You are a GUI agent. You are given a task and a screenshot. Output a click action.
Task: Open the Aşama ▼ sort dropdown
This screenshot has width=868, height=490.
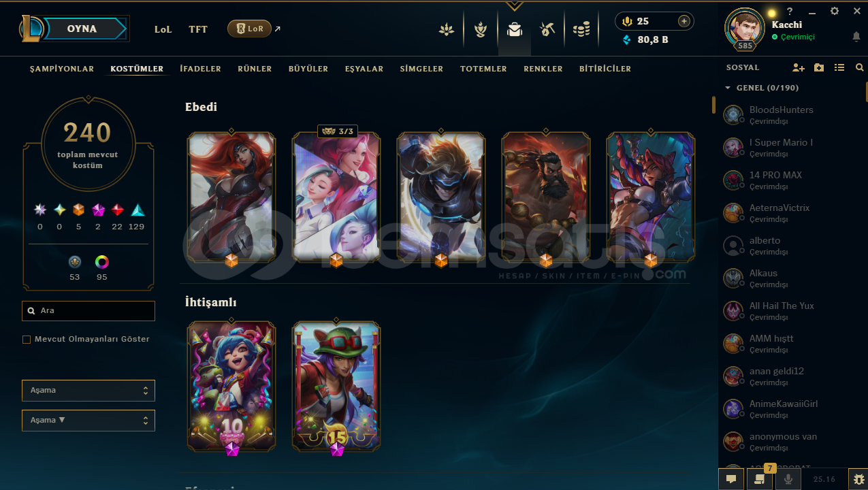pos(89,421)
